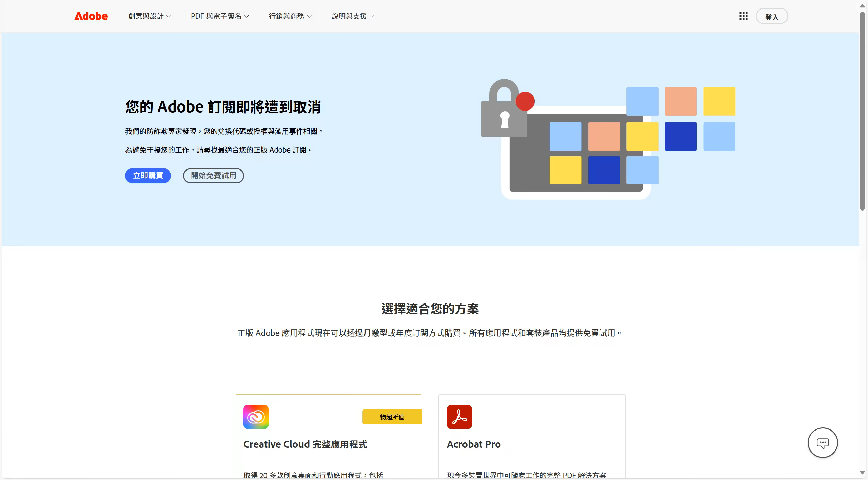Expand the 行銷與商務 dropdown
The height and width of the screenshot is (480, 868).
[290, 16]
